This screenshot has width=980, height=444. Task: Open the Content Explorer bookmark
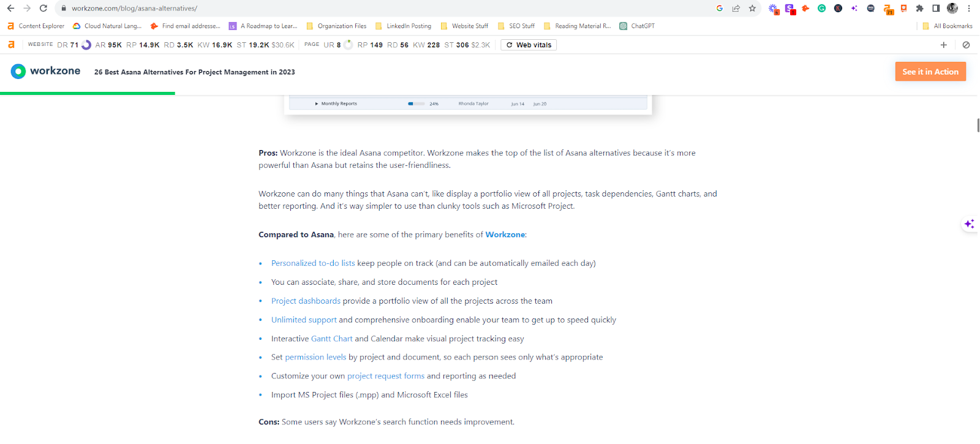36,26
